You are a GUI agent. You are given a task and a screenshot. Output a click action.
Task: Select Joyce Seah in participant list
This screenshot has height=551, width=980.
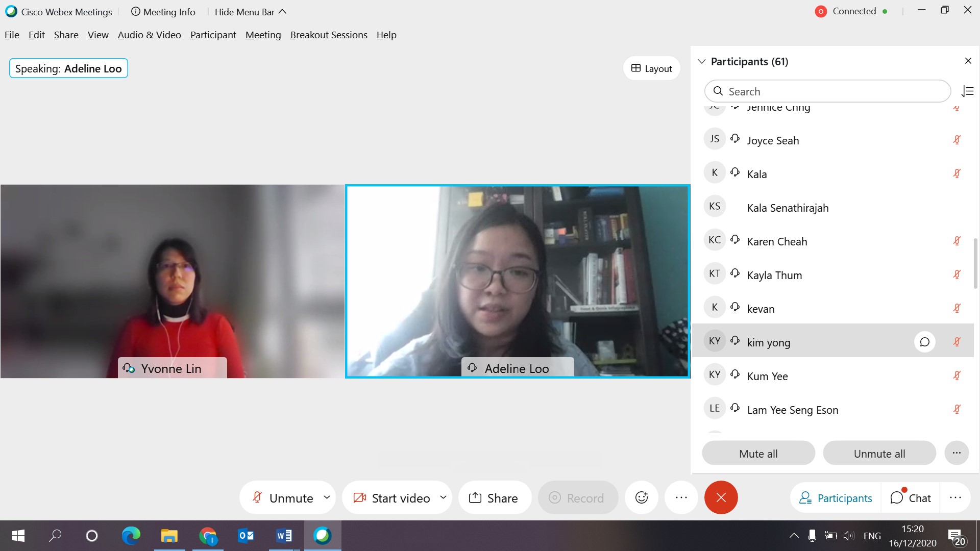pyautogui.click(x=832, y=140)
